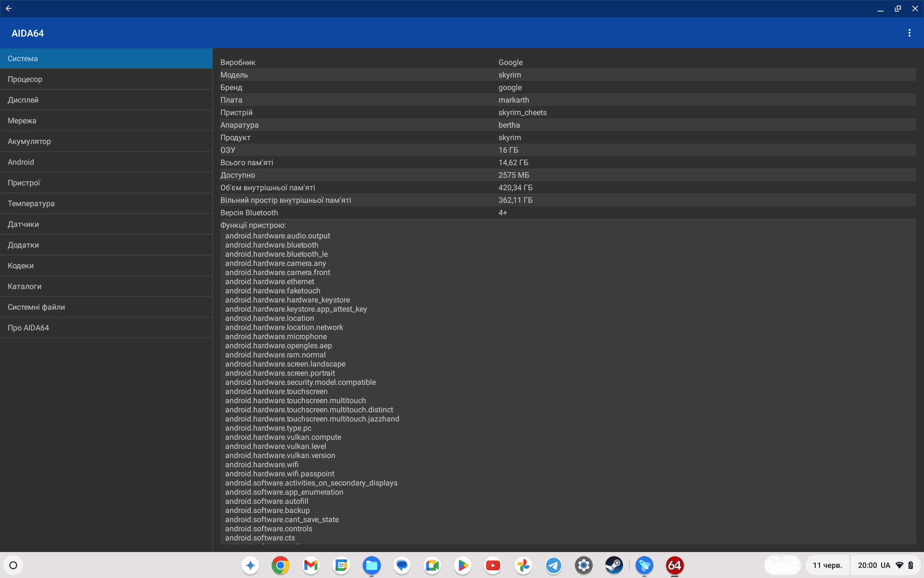Click the UA keyboard language indicator
This screenshot has width=924, height=578.
[885, 565]
